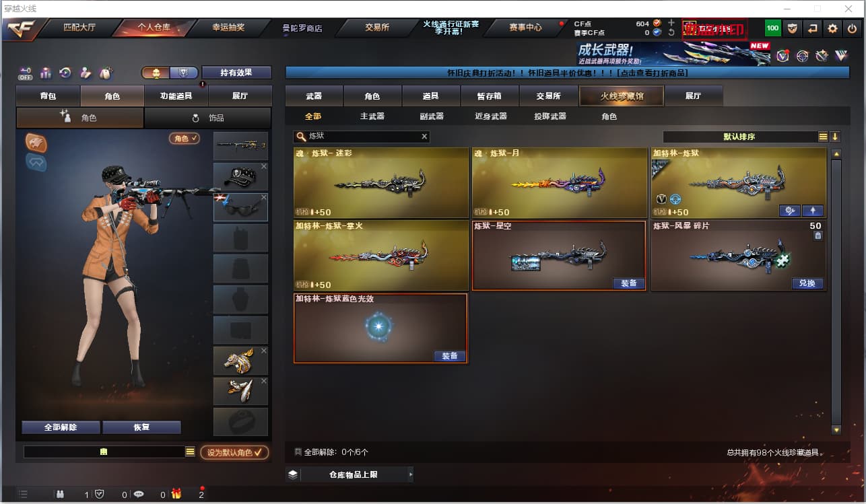Screen dimensions: 866x504
Task: Switch to the trophy side of the toggle
Action: click(184, 72)
